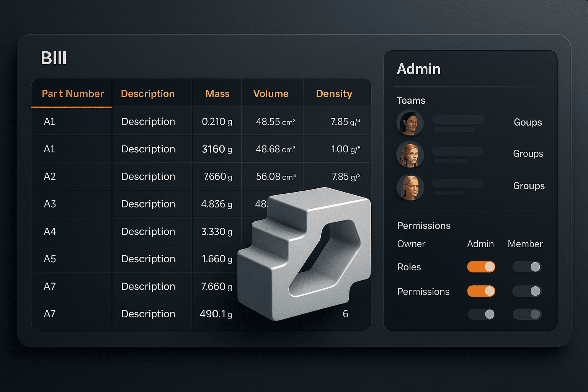588x392 pixels.
Task: Click the 1.00 g/³ density value
Action: click(x=346, y=149)
